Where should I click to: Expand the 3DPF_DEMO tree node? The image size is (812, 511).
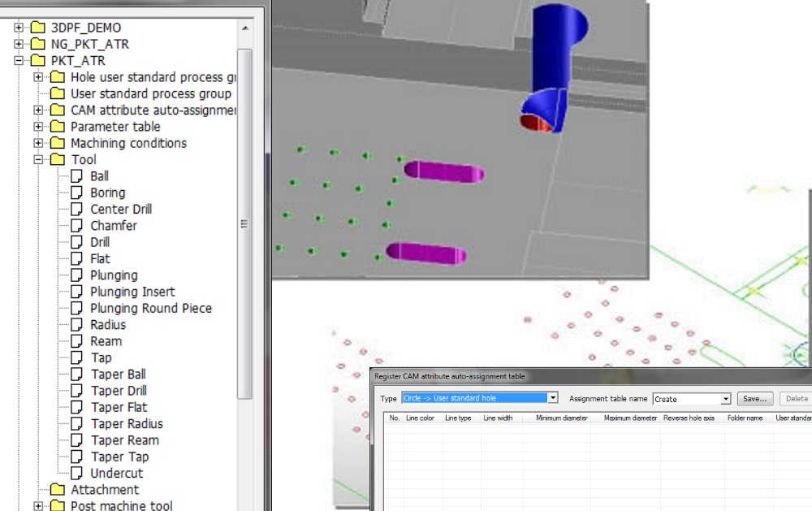(x=19, y=28)
